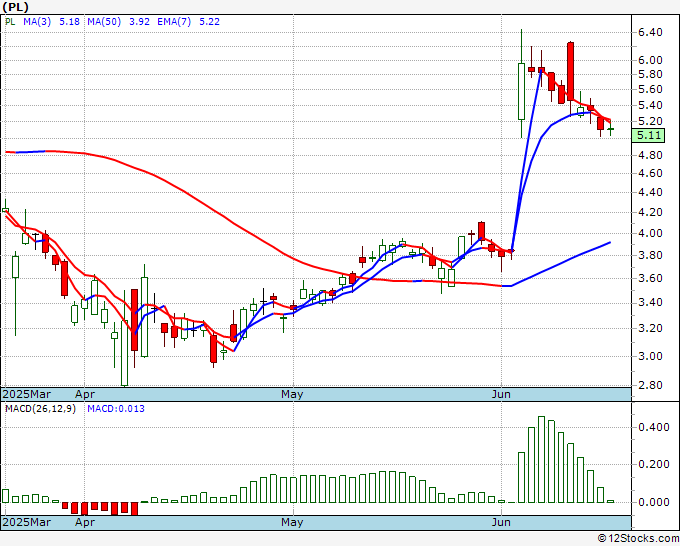The height and width of the screenshot is (546, 680).
Task: Select the MA(50) indicator label
Action: tap(104, 22)
